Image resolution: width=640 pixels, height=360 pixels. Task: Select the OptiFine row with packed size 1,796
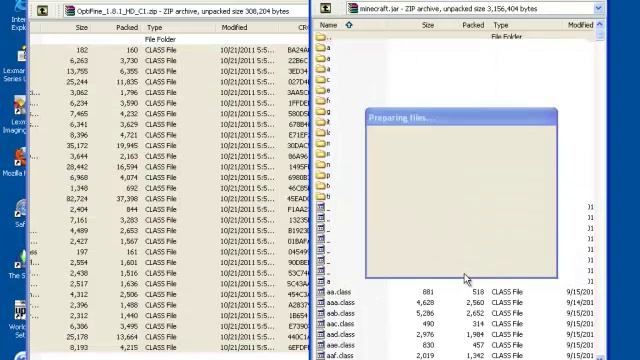169,93
